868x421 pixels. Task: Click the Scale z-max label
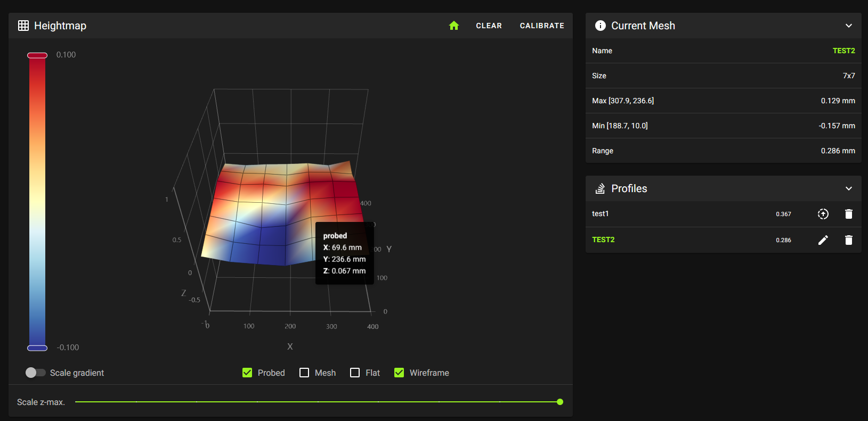click(41, 402)
